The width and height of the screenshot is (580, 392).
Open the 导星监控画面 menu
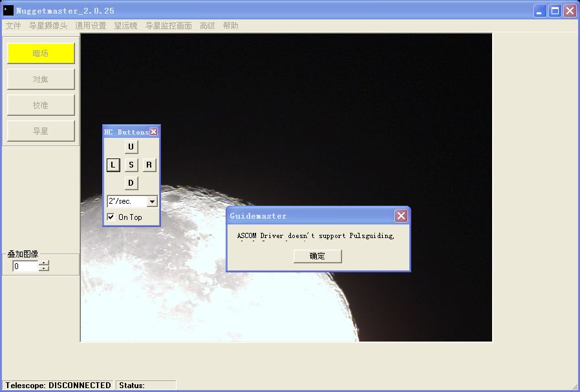pos(169,25)
